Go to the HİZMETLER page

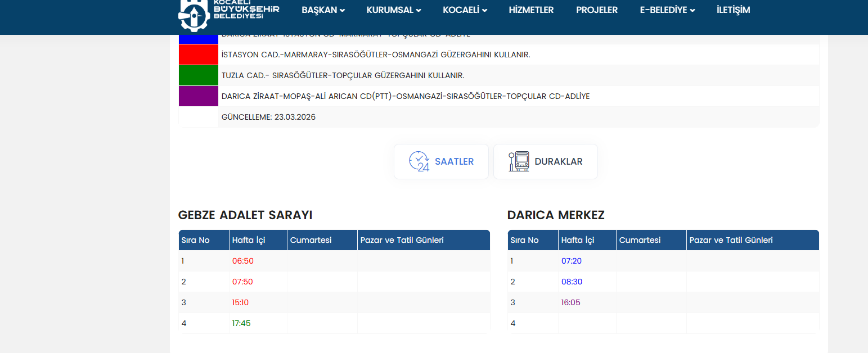(x=531, y=10)
